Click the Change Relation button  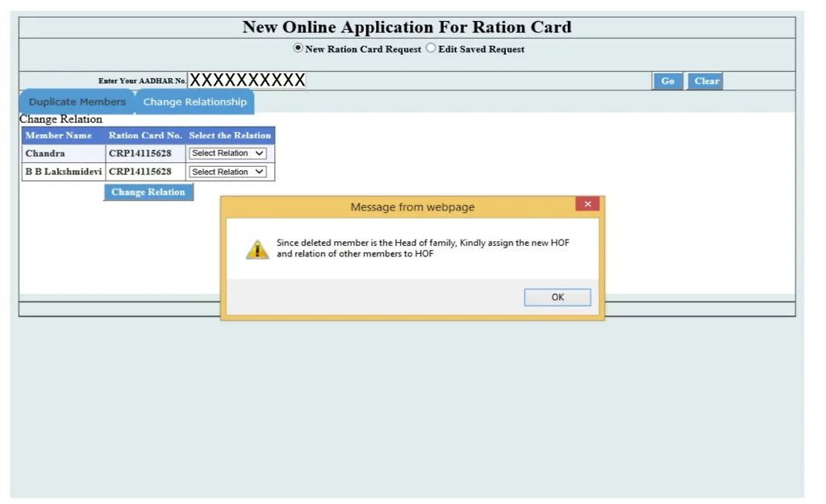point(148,192)
